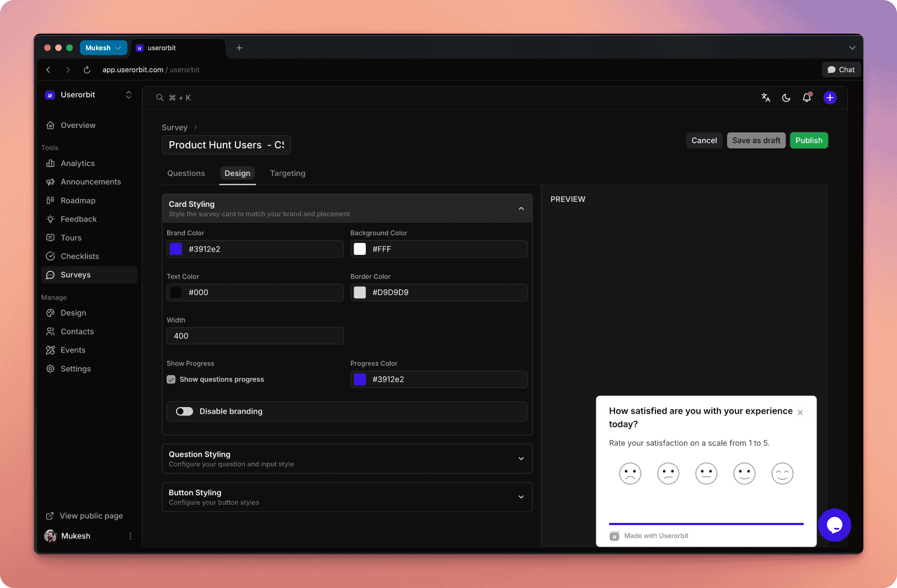Collapse the Card Styling section
The image size is (897, 588).
[521, 209]
